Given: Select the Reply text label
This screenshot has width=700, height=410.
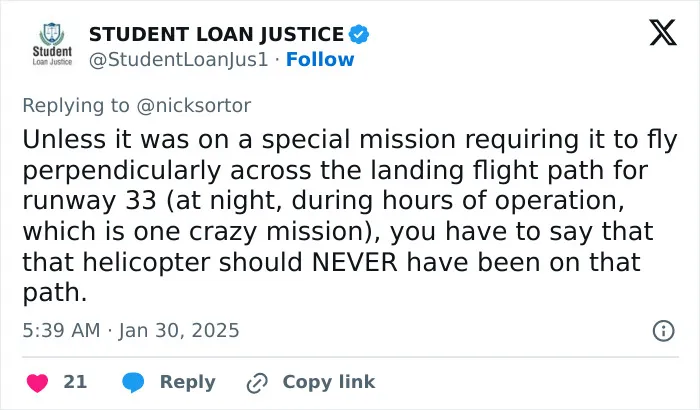Looking at the screenshot, I should pyautogui.click(x=188, y=382).
